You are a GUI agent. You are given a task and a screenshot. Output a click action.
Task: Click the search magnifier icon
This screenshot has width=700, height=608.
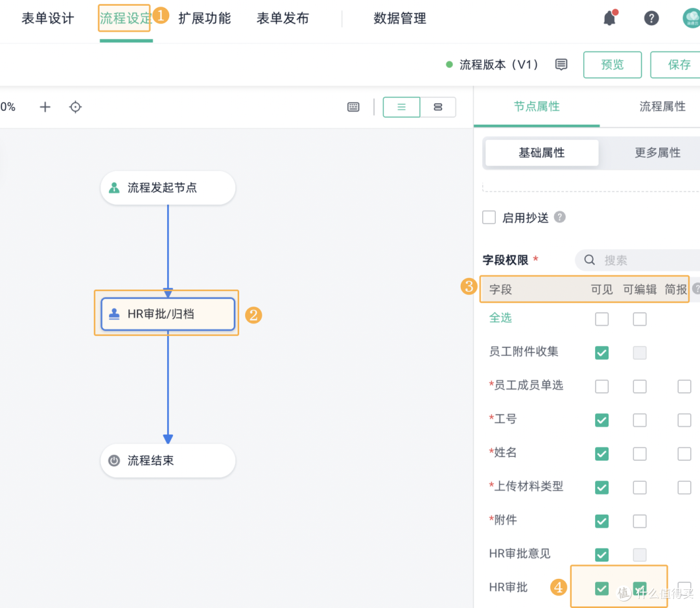click(589, 260)
